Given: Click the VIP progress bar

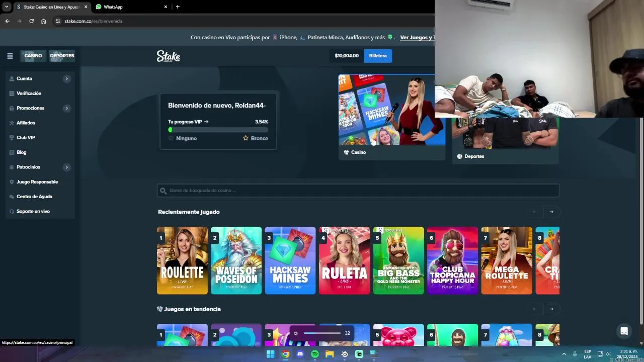Looking at the screenshot, I should click(x=218, y=130).
